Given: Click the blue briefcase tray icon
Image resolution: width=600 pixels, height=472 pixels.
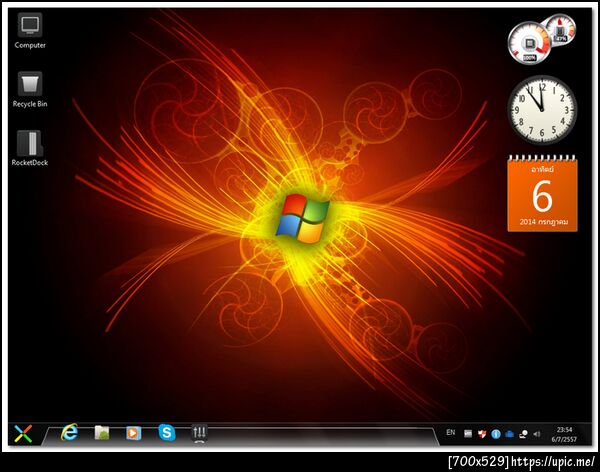Looking at the screenshot, I should 509,434.
